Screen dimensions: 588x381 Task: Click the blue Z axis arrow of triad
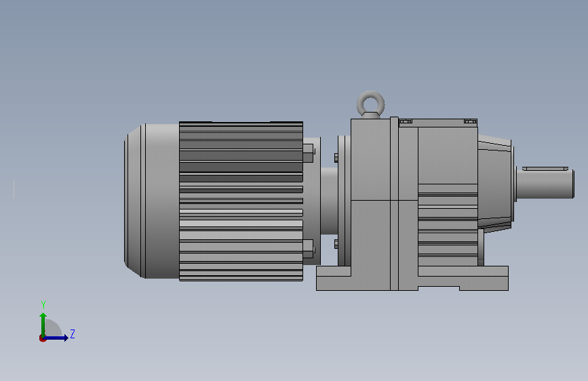(56, 338)
